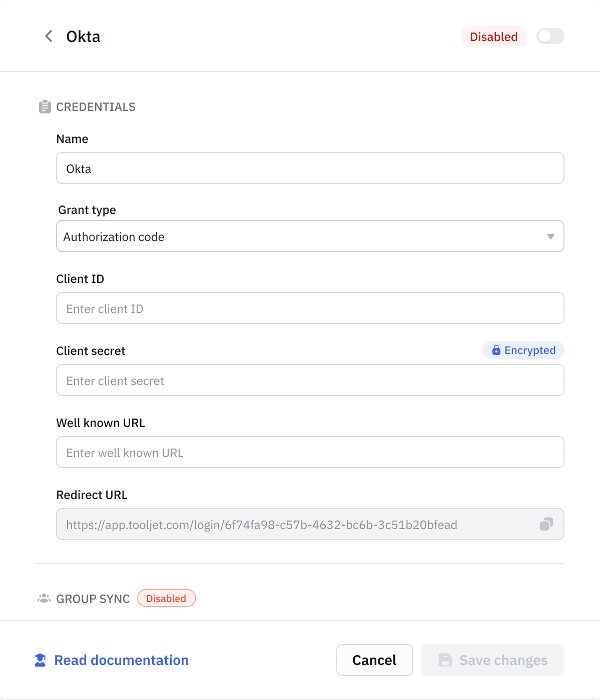Click the back arrow next to Okta
This screenshot has height=700, width=600.
tap(48, 36)
